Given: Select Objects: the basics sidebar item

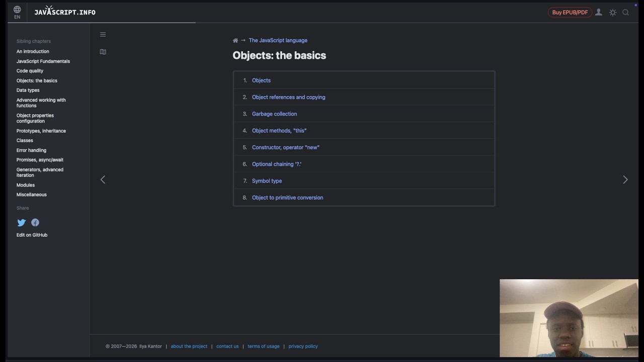Looking at the screenshot, I should coord(37,80).
